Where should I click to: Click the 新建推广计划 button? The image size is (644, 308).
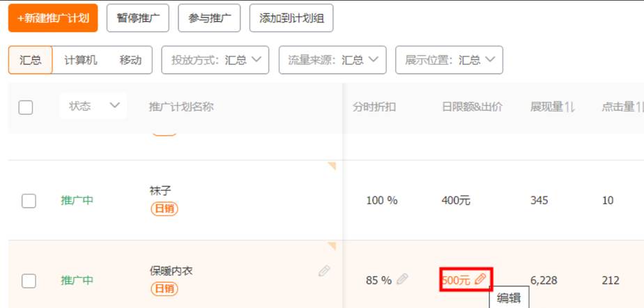(53, 18)
